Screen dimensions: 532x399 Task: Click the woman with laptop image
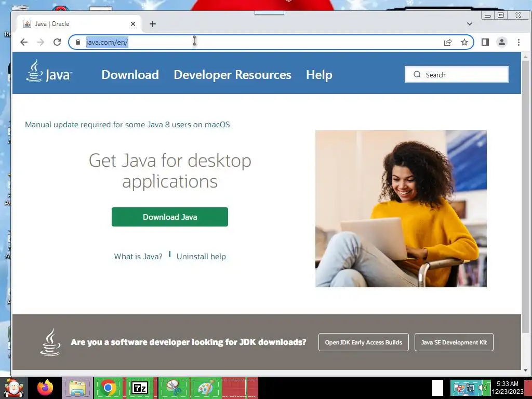click(x=401, y=208)
